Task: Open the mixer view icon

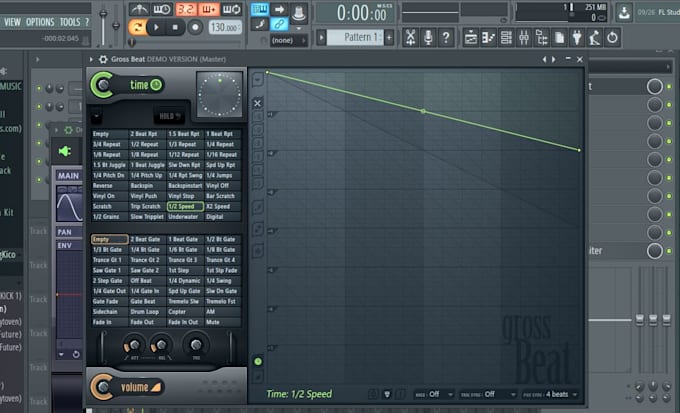Action: point(524,38)
